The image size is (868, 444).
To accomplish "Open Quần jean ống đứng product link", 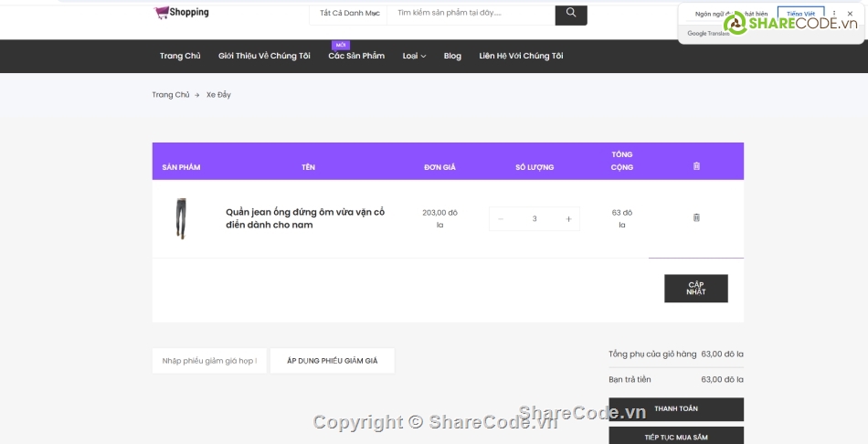I will point(305,218).
